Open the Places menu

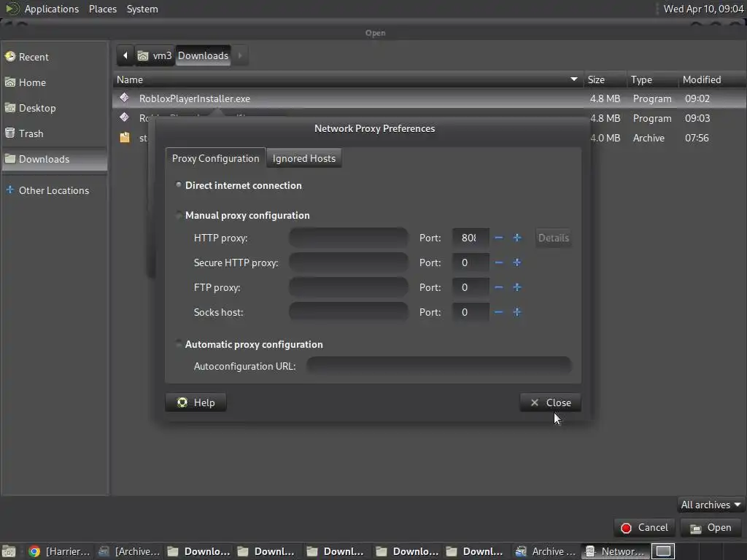[x=102, y=9]
